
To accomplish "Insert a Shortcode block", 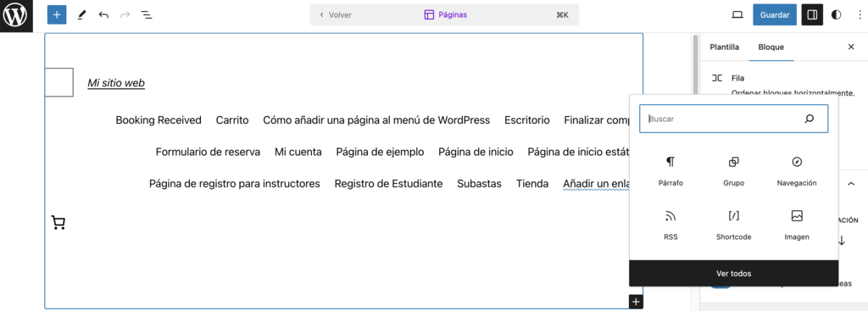I will click(x=733, y=225).
